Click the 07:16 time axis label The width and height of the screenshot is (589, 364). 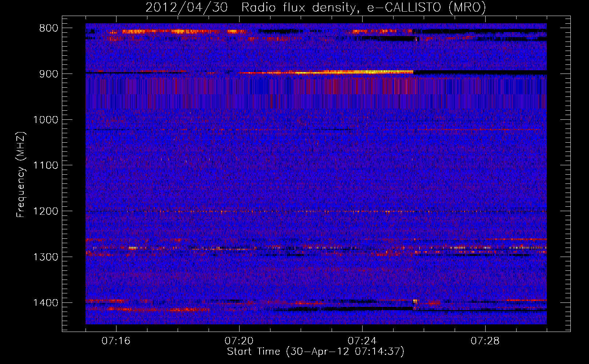116,341
